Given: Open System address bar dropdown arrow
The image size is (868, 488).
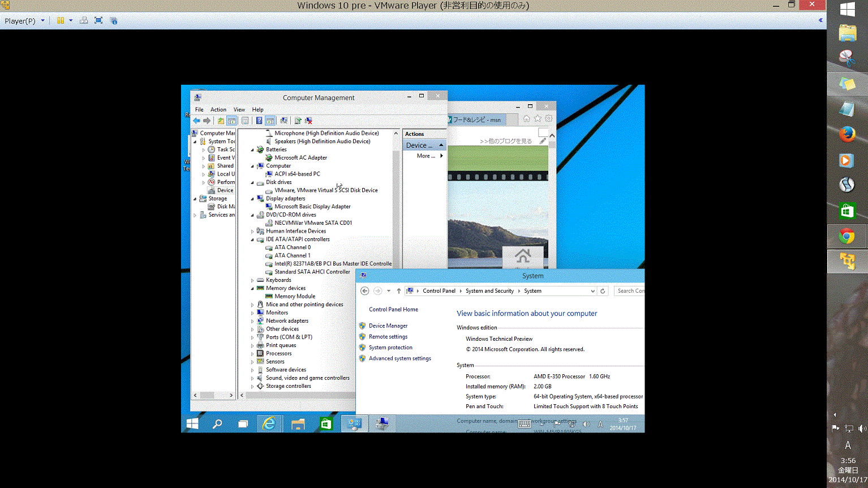Looking at the screenshot, I should [592, 291].
